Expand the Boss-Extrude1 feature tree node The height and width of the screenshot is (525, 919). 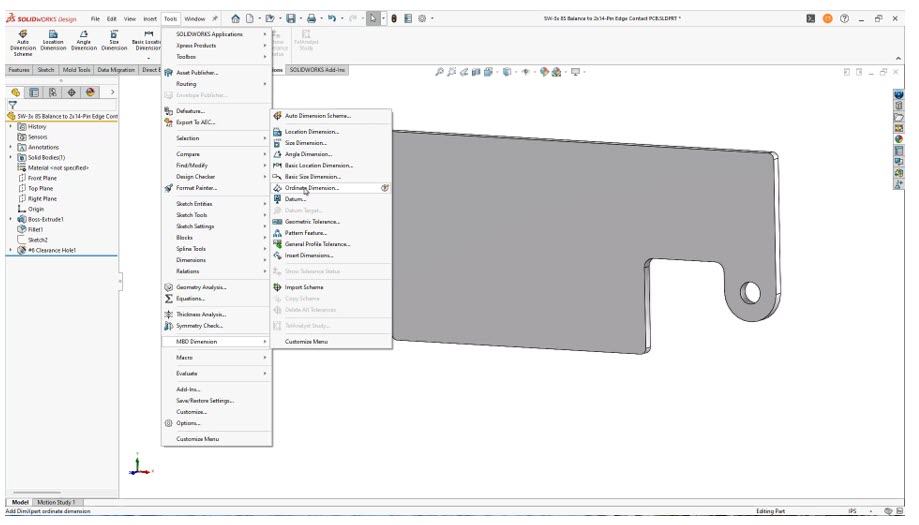(10, 219)
